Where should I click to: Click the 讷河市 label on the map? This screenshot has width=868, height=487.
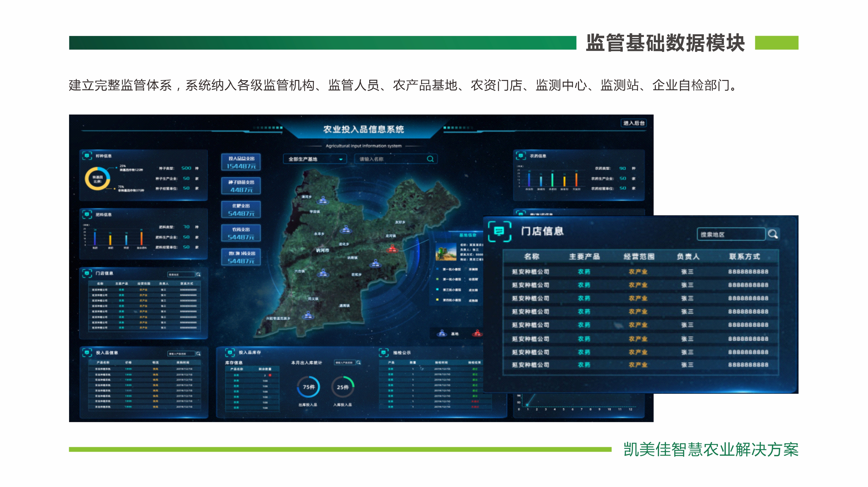pos(323,250)
